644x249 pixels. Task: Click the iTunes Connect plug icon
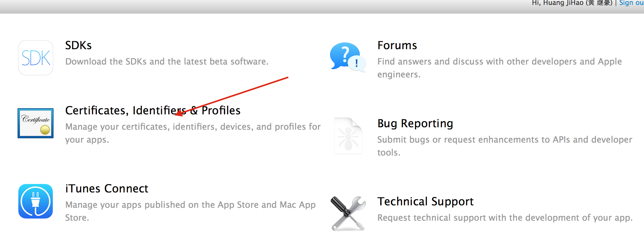point(36,201)
